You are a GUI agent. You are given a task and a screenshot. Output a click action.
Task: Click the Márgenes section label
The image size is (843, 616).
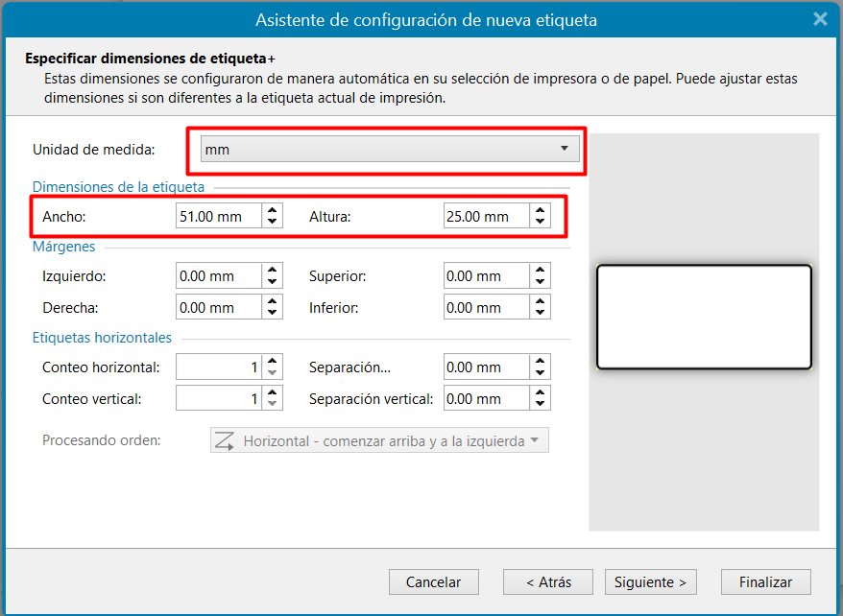tap(63, 247)
